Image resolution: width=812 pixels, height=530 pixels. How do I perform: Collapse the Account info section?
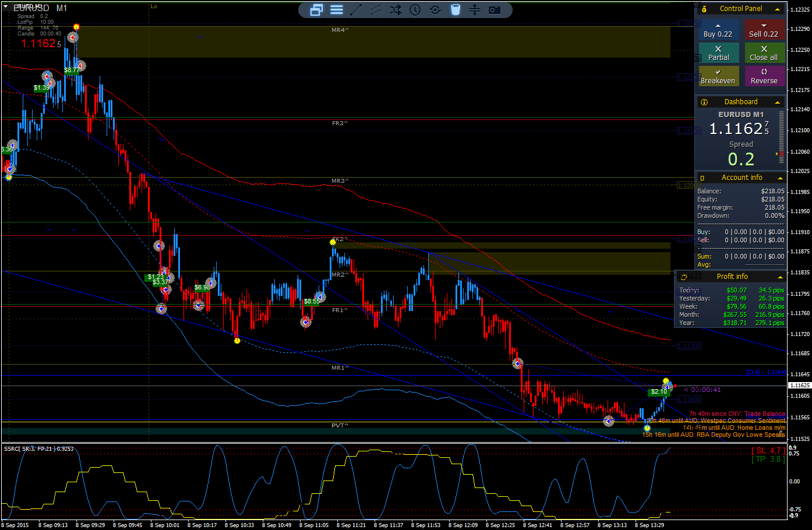click(780, 178)
